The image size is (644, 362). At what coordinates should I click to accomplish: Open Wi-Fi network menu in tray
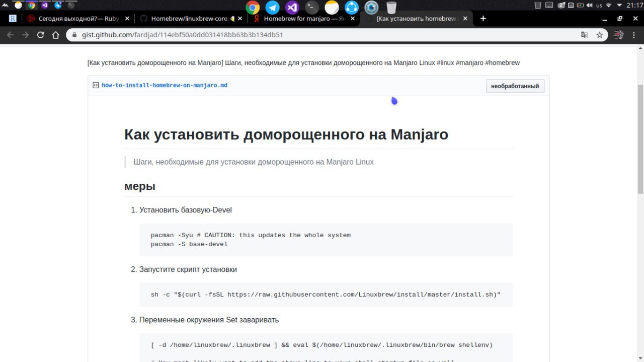tap(609, 5)
